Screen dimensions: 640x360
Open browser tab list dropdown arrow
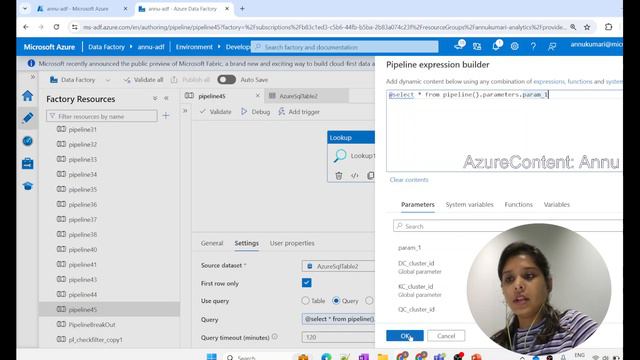click(24, 9)
